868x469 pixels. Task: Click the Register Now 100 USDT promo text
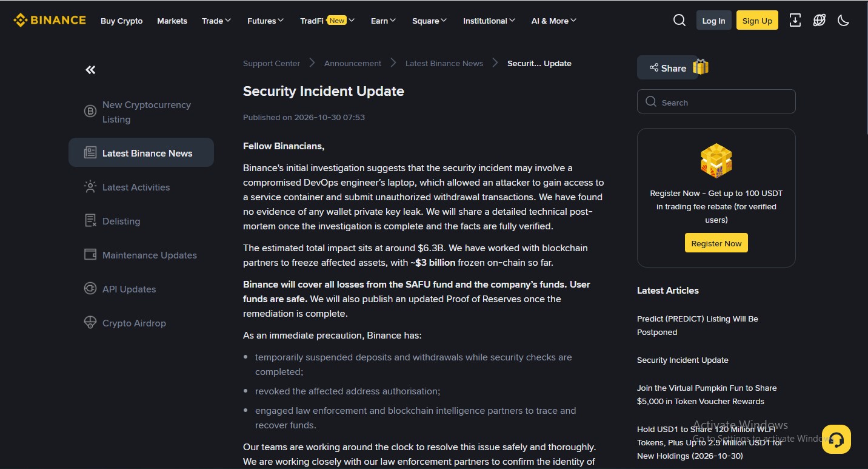click(716, 206)
